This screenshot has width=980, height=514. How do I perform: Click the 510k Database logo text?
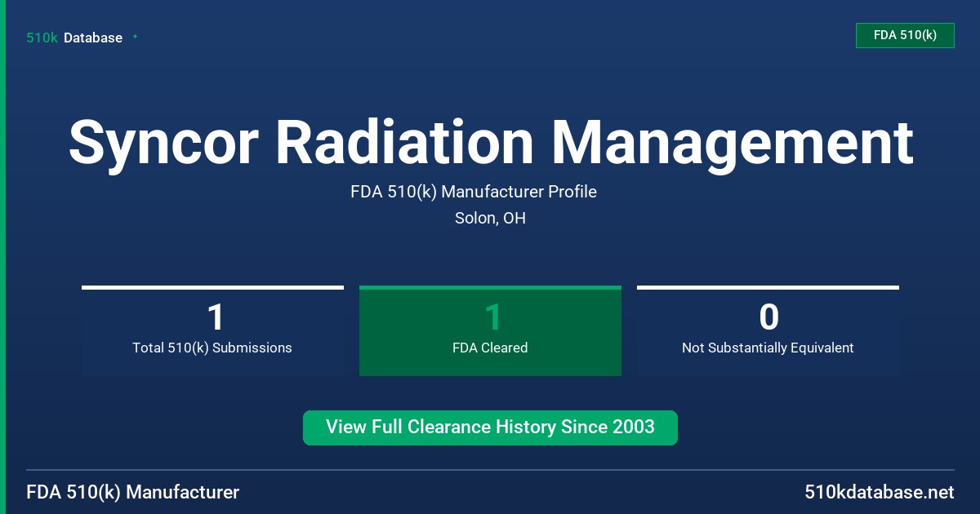coord(74,38)
